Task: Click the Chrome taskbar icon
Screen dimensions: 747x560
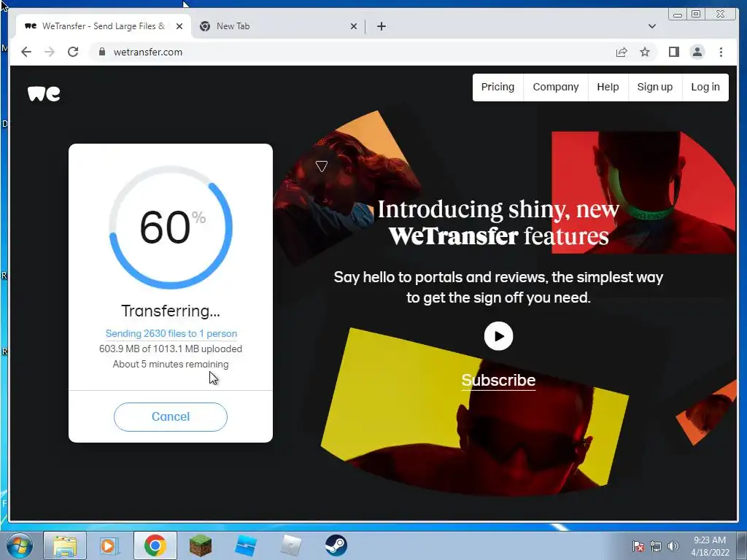Action: tap(155, 545)
